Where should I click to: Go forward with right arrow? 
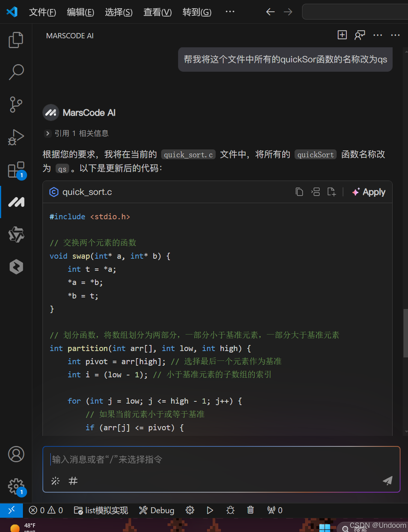pyautogui.click(x=288, y=12)
